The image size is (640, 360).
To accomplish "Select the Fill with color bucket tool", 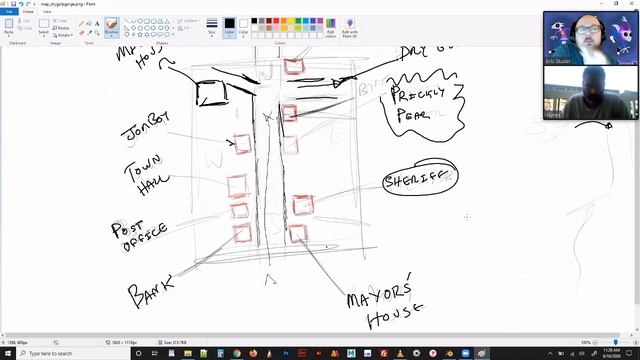I will (89, 24).
